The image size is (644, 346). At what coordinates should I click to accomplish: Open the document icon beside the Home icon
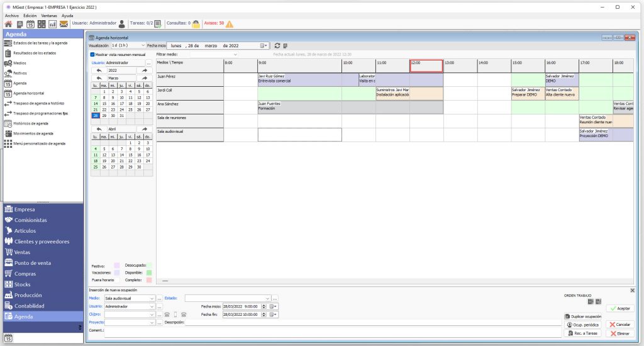[19, 25]
